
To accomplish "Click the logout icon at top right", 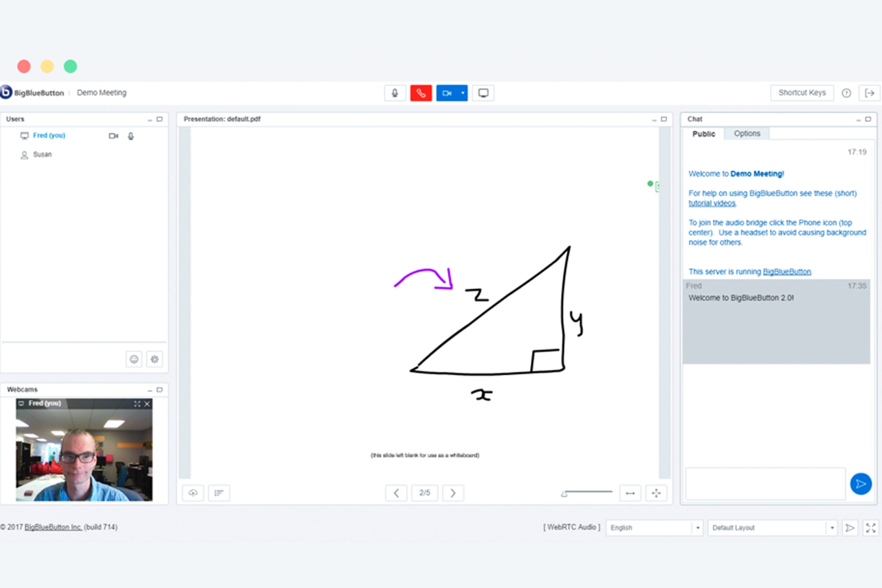I will click(x=869, y=93).
